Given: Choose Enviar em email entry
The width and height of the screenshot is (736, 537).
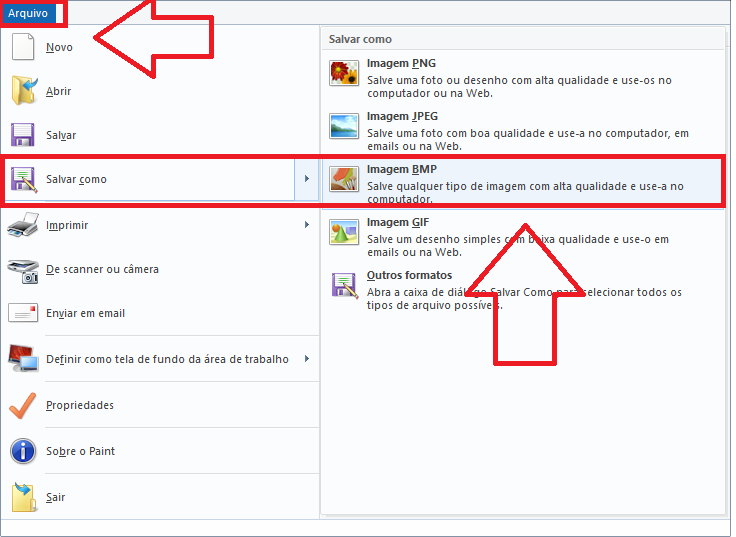Looking at the screenshot, I should point(160,313).
